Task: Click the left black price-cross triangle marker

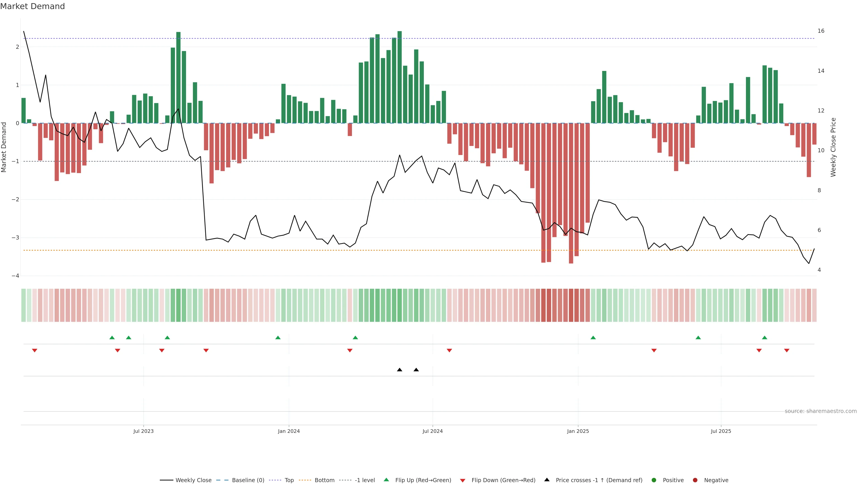Action: coord(400,370)
